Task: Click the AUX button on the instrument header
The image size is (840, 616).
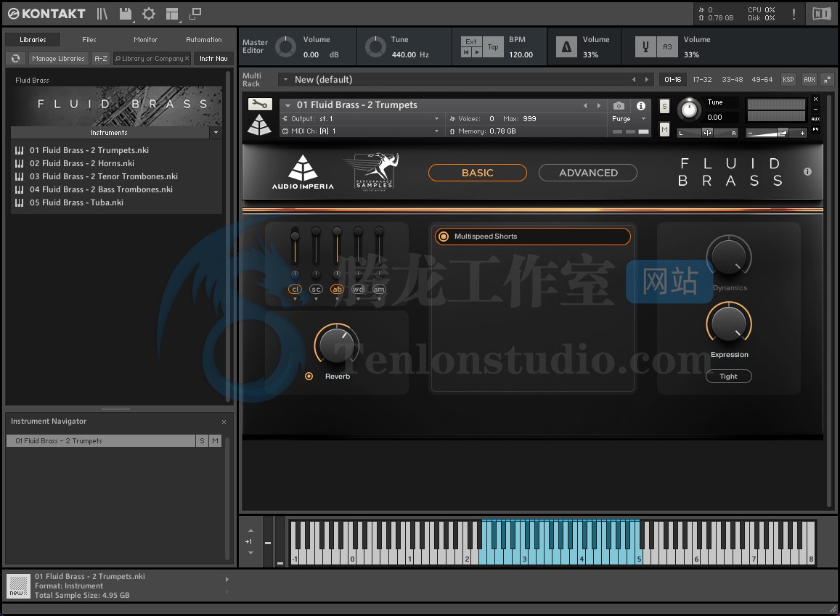Action: [x=815, y=119]
